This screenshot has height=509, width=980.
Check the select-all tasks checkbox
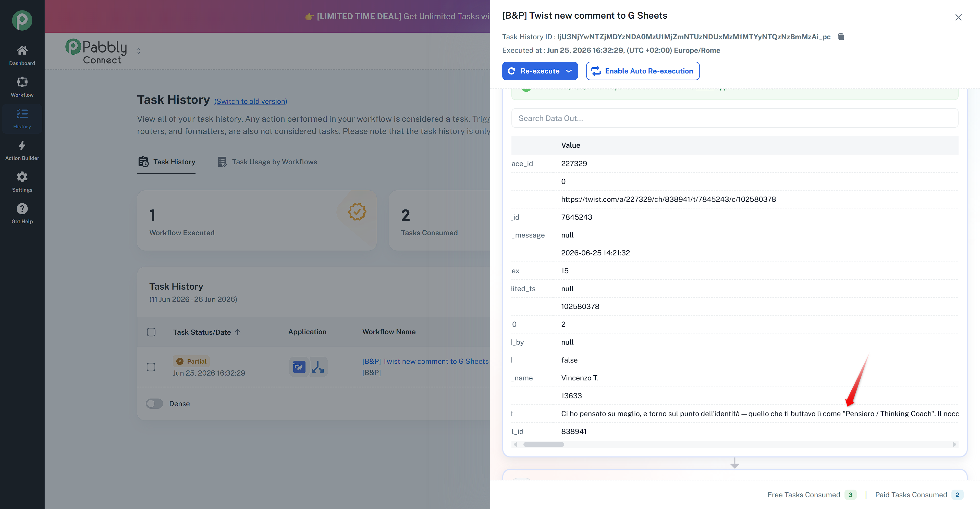151,332
